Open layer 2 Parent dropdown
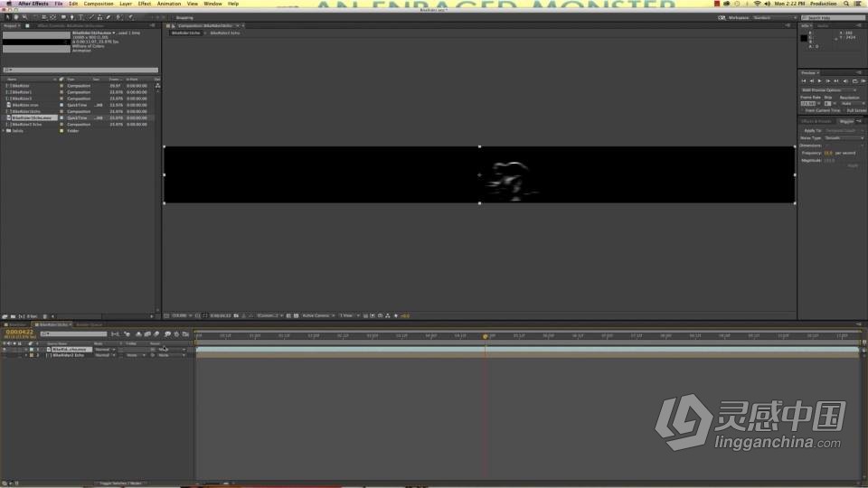Image resolution: width=868 pixels, height=488 pixels. coord(172,355)
